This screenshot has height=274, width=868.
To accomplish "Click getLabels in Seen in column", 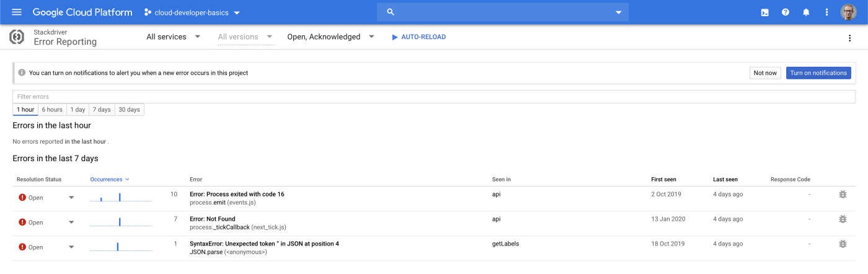I will point(505,244).
